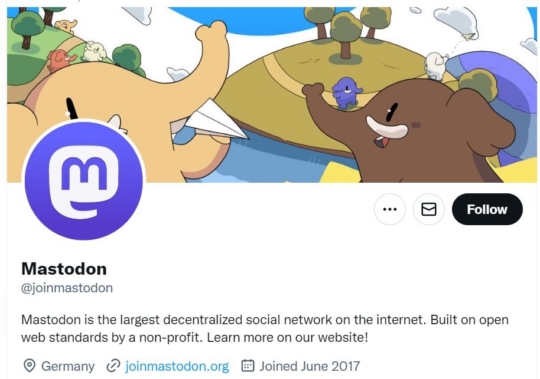Screen dimensions: 540x379
Task: Open the three-dot more options menu
Action: 390,209
